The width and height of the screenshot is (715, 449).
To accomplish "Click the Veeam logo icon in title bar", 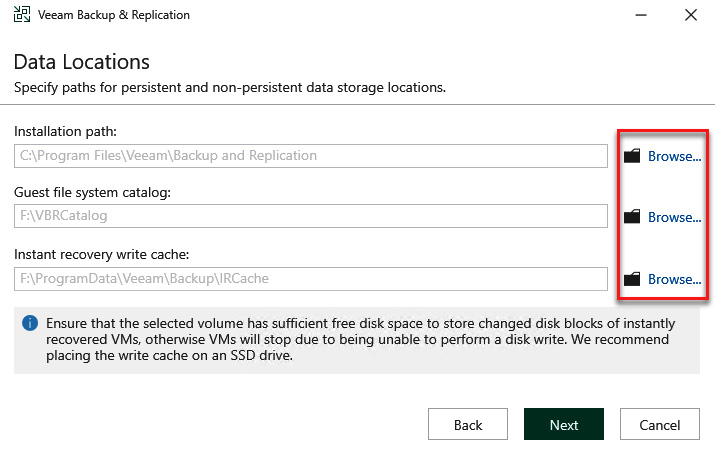I will 21,15.
